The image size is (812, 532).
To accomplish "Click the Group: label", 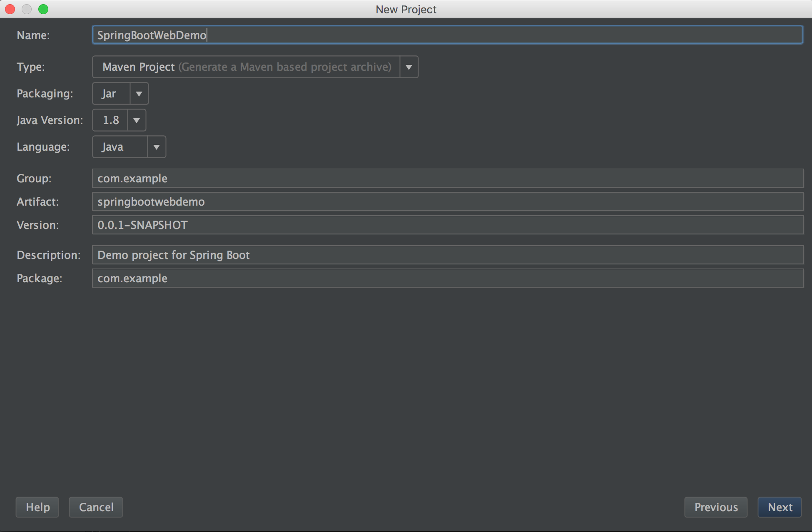I will [x=34, y=178].
